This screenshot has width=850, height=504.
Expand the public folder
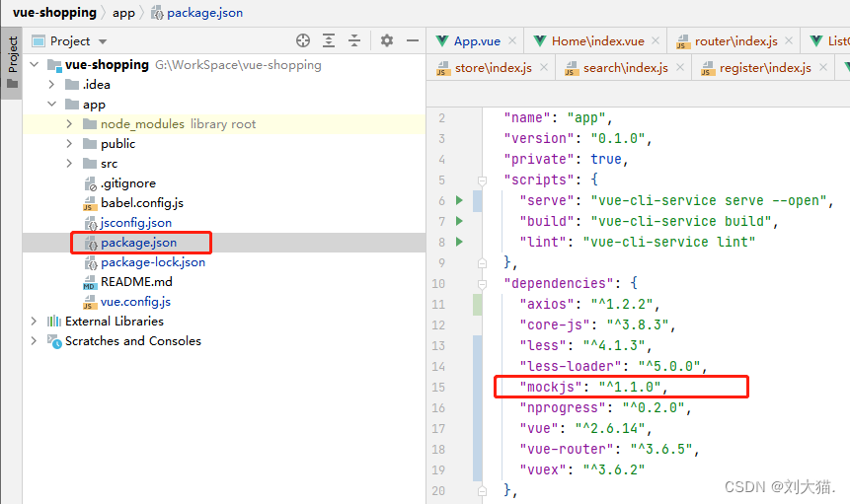(x=69, y=143)
